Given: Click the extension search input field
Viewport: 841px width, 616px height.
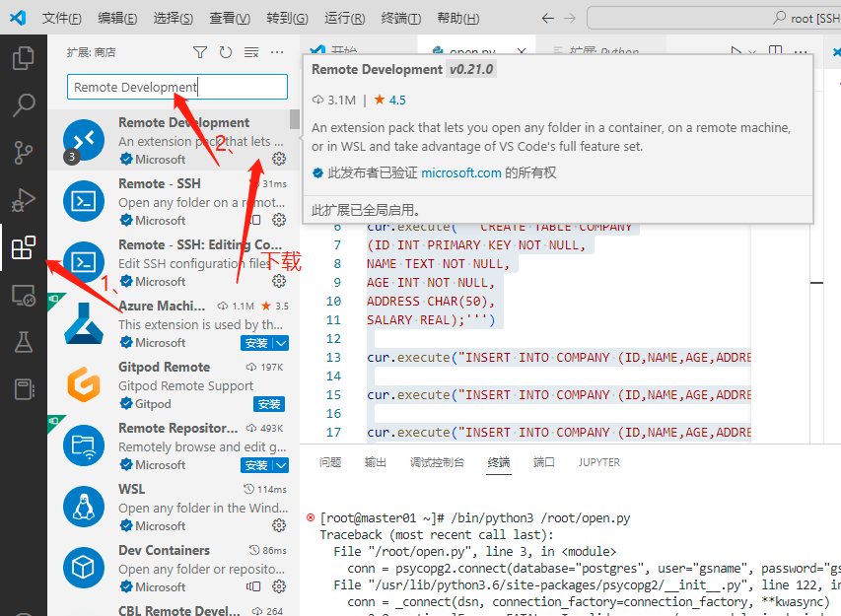Looking at the screenshot, I should (x=177, y=87).
